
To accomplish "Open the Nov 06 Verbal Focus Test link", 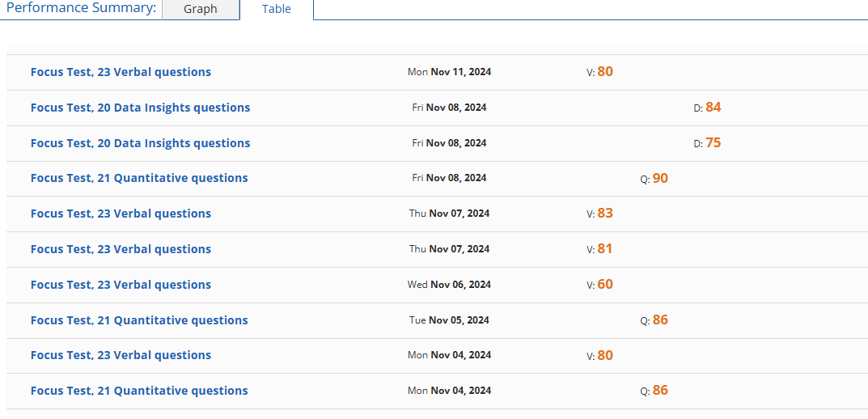I will tap(121, 285).
